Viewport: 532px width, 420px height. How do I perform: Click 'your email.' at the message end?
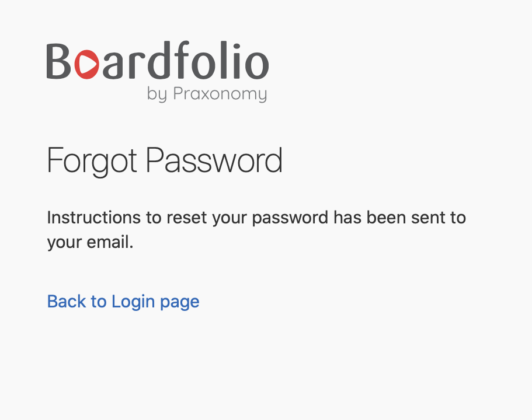(91, 242)
